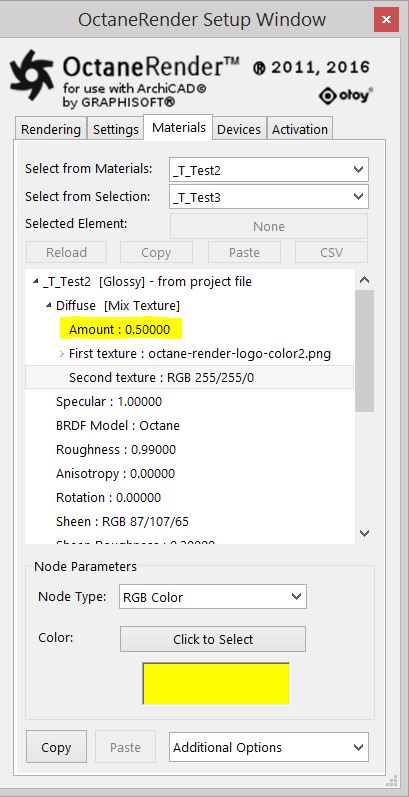
Task: Open the Select from Materials dropdown
Action: [269, 170]
